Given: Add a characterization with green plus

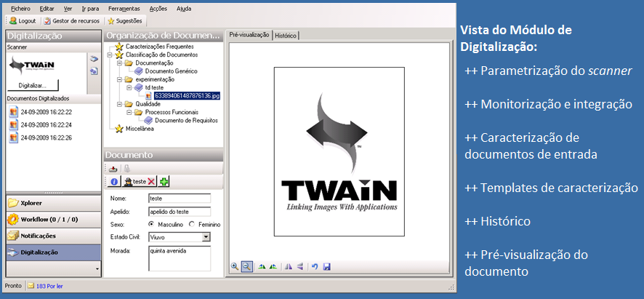Looking at the screenshot, I should click(x=165, y=181).
